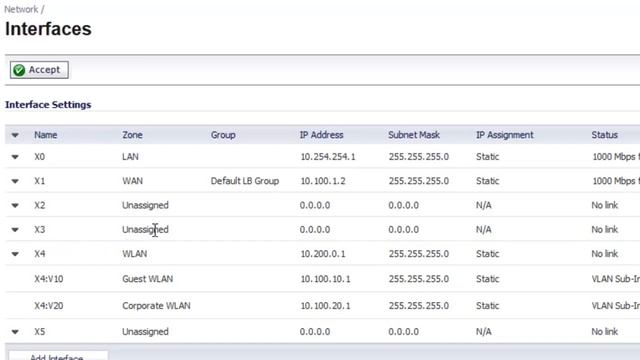The width and height of the screenshot is (640, 360).
Task: Select the X4:V20 sub-interface name
Action: pyautogui.click(x=49, y=306)
